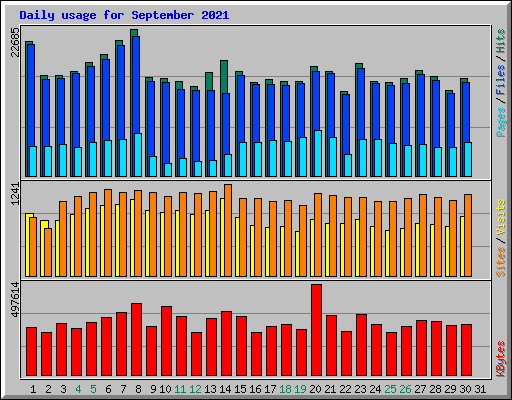Click the 22685 axis value
This screenshot has width=512, height=400.
[x=15, y=42]
